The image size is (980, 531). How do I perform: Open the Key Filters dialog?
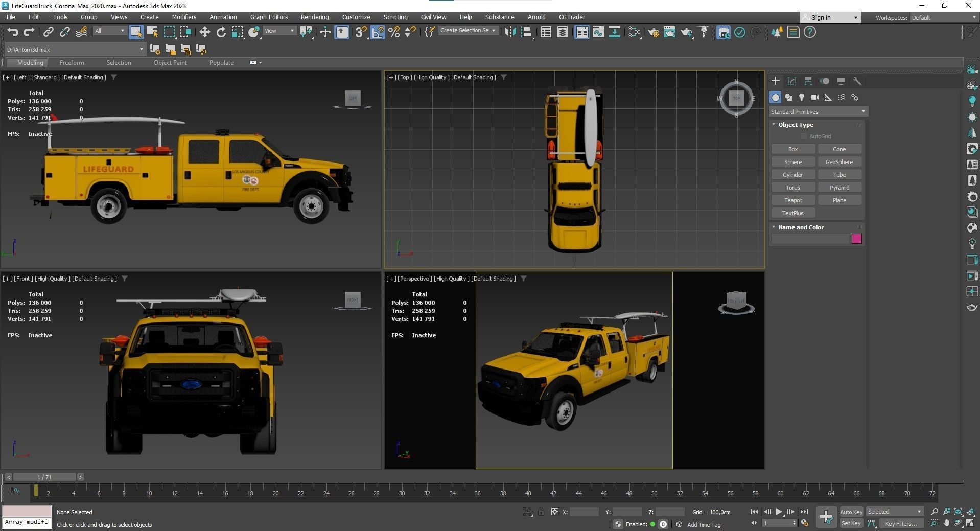[x=901, y=523]
